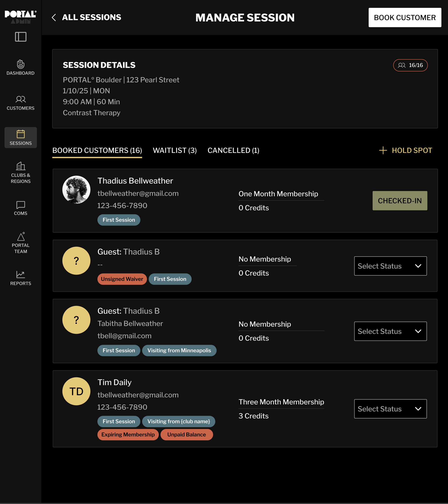
Task: Open Clubs & Regions section
Action: (21, 173)
